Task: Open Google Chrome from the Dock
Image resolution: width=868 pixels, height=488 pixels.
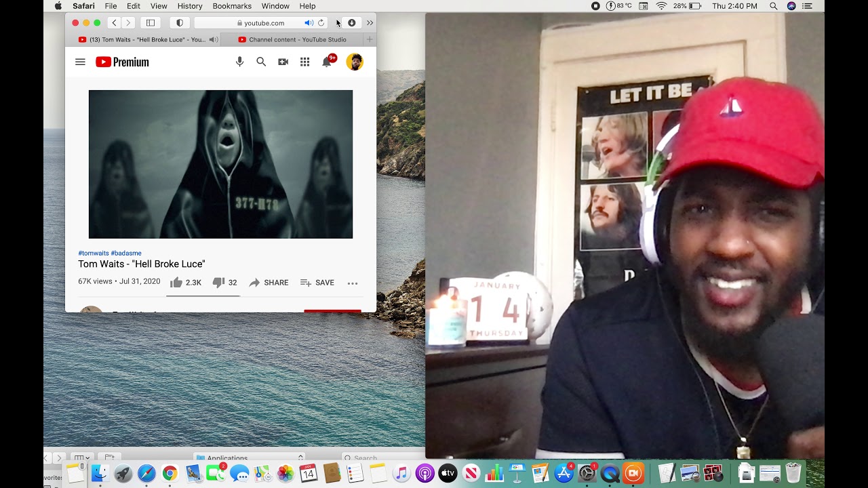Action: click(170, 473)
